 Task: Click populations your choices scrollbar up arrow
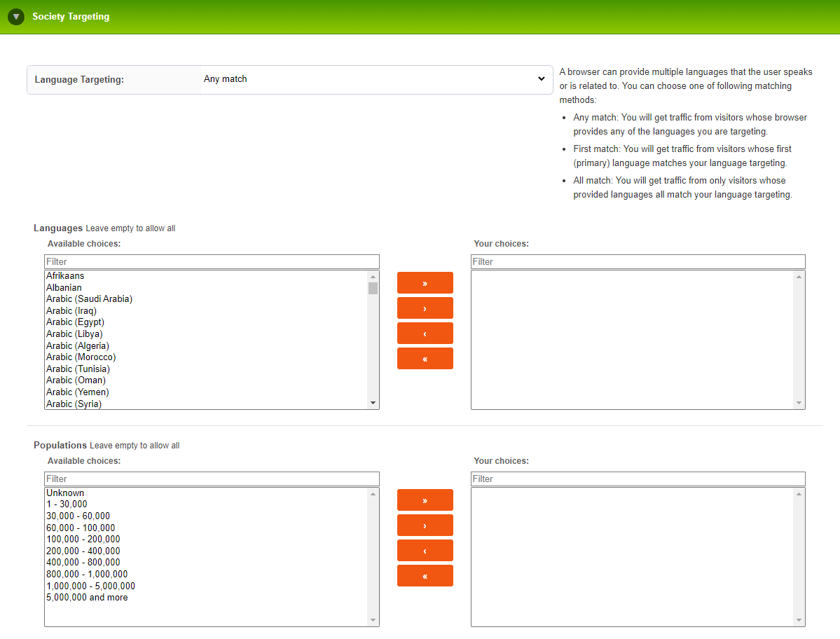pos(799,493)
